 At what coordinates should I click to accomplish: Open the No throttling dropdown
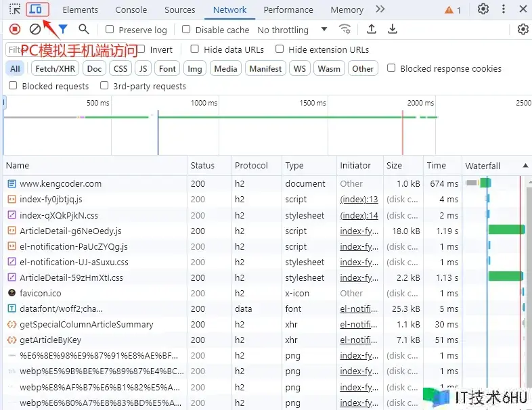(x=292, y=30)
